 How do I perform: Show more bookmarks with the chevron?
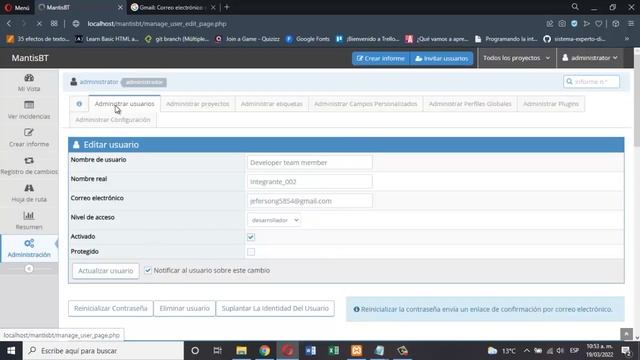click(x=627, y=39)
